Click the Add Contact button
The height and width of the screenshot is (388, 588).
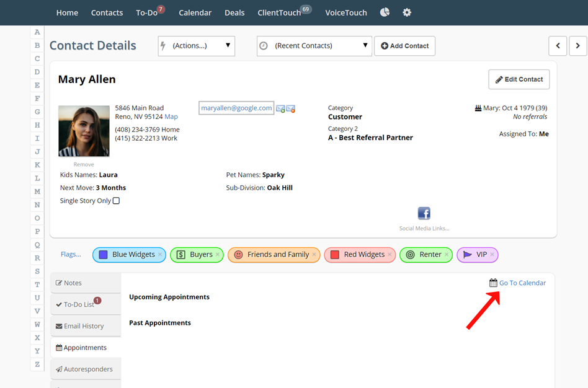[404, 46]
